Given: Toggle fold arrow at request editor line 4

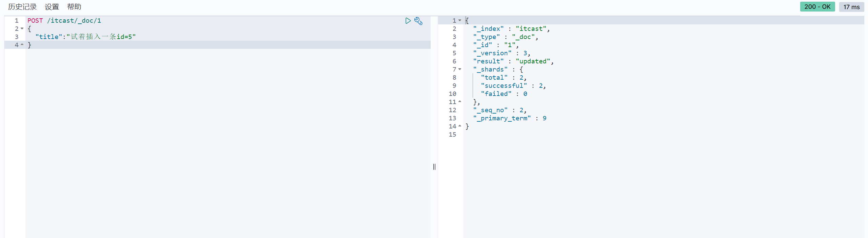Looking at the screenshot, I should point(22,45).
